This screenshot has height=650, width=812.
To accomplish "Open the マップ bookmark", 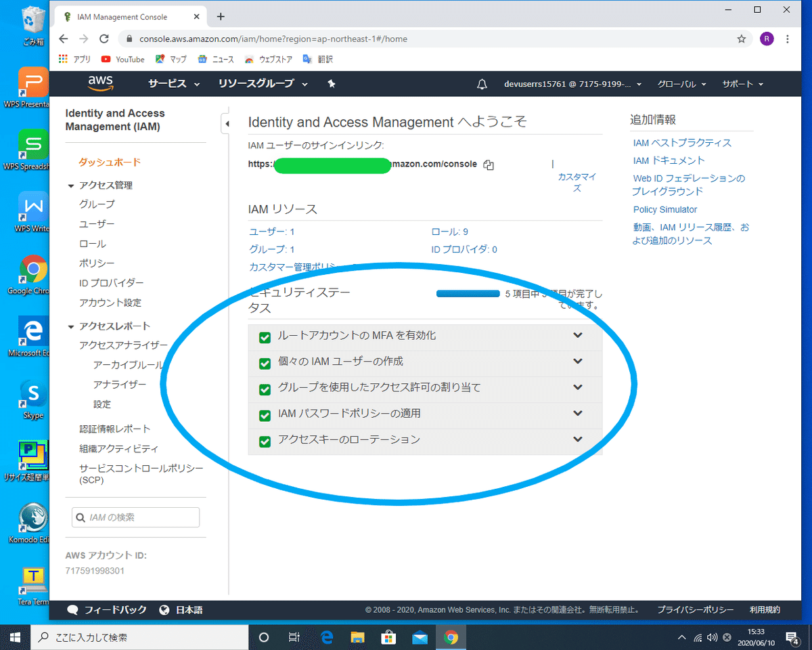I will coord(171,60).
